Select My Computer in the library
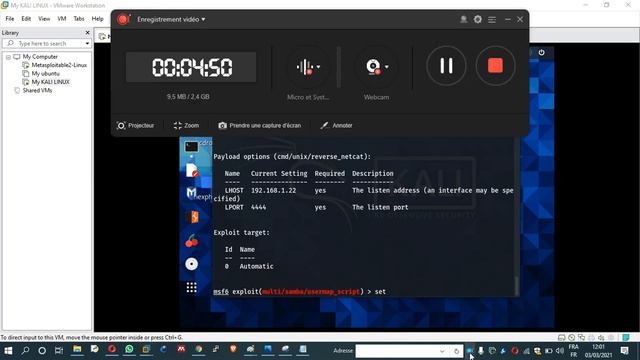This screenshot has height=360, width=640. tap(40, 57)
